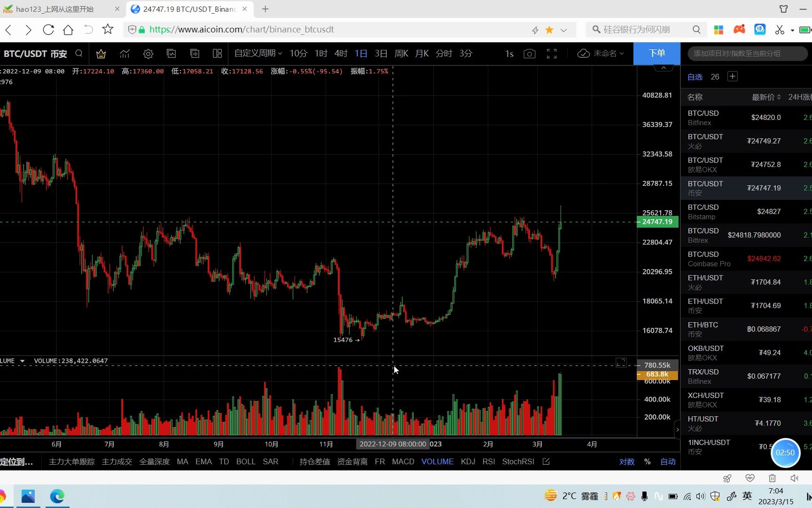Open the game controller browser extension
Viewport: 812px width, 508px height.
739,30
